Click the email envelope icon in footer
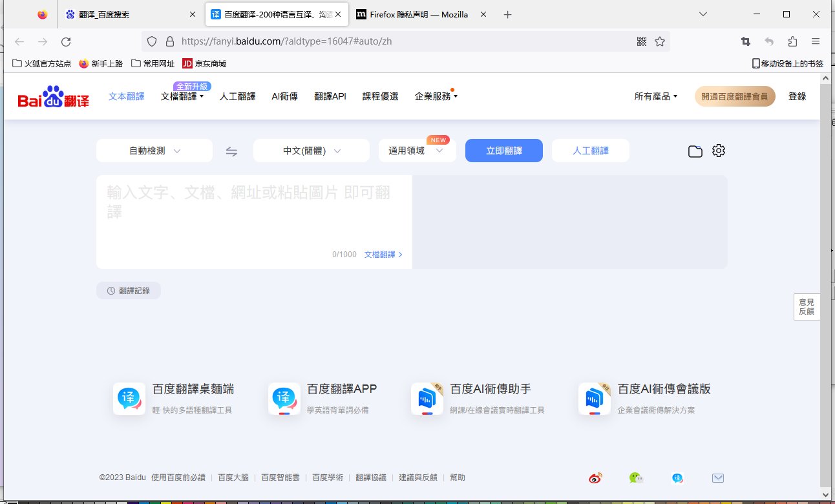The width and height of the screenshot is (835, 504). [x=718, y=478]
